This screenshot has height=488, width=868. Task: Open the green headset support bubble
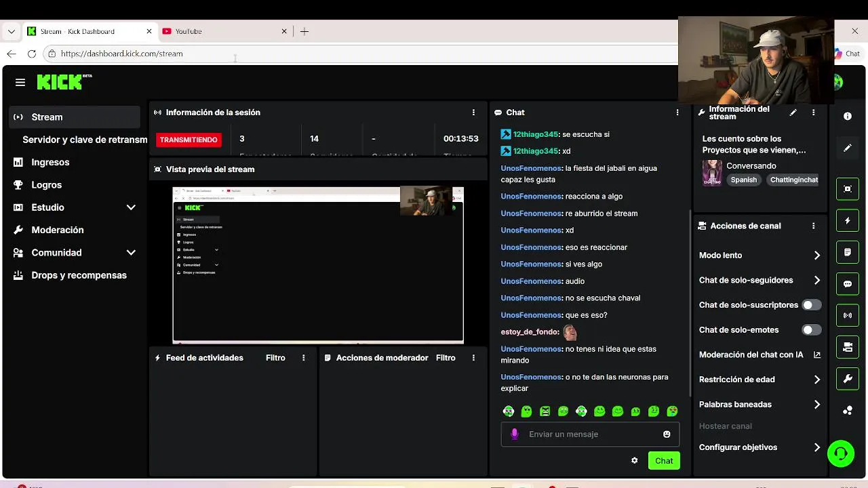841,453
